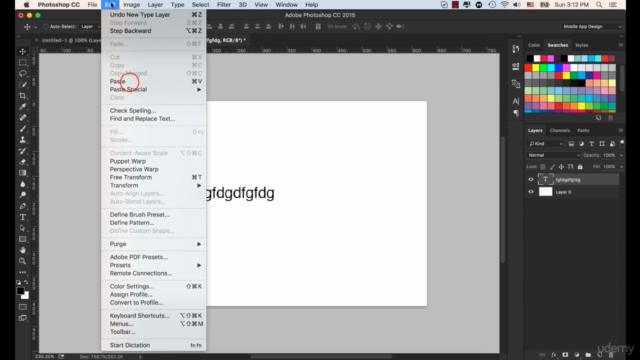This screenshot has height=360, width=640.
Task: Open the Mobile App Design workspace dropdown
Action: 591,27
